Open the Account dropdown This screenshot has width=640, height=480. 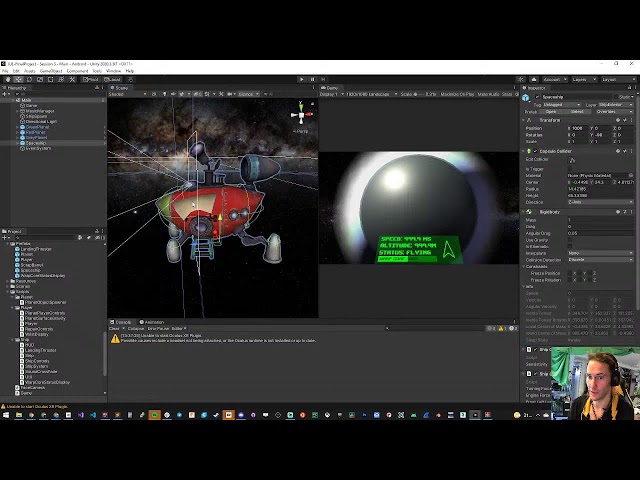[x=555, y=80]
